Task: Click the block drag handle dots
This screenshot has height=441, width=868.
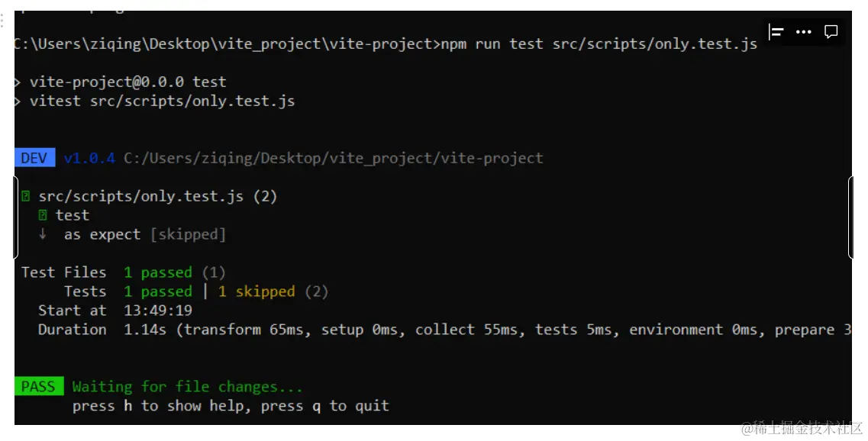Action: pos(3,21)
